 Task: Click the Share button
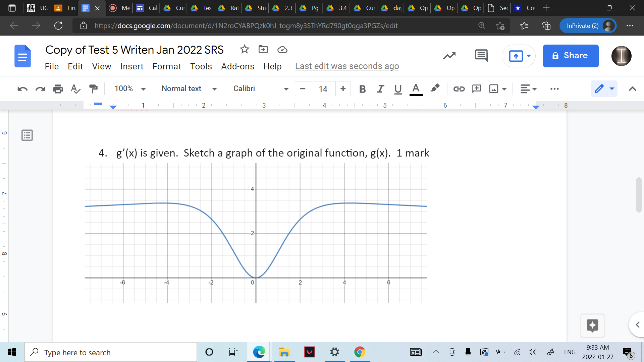coord(571,56)
